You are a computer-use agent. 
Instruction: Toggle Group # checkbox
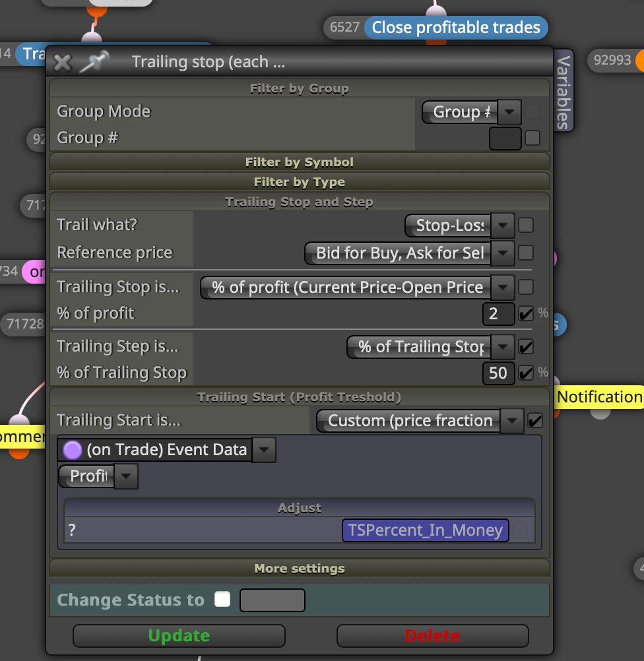point(532,138)
